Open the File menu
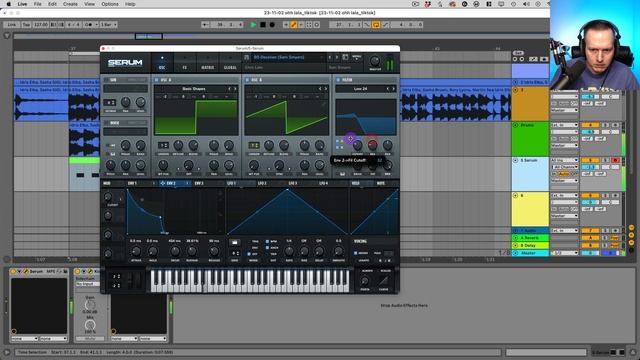 (38, 4)
